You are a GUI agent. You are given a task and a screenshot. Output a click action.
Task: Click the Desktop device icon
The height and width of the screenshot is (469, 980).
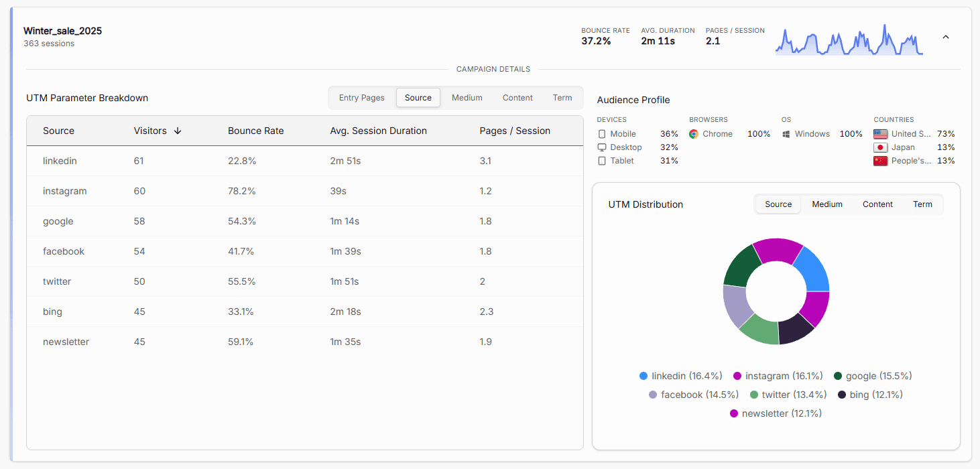click(x=601, y=147)
